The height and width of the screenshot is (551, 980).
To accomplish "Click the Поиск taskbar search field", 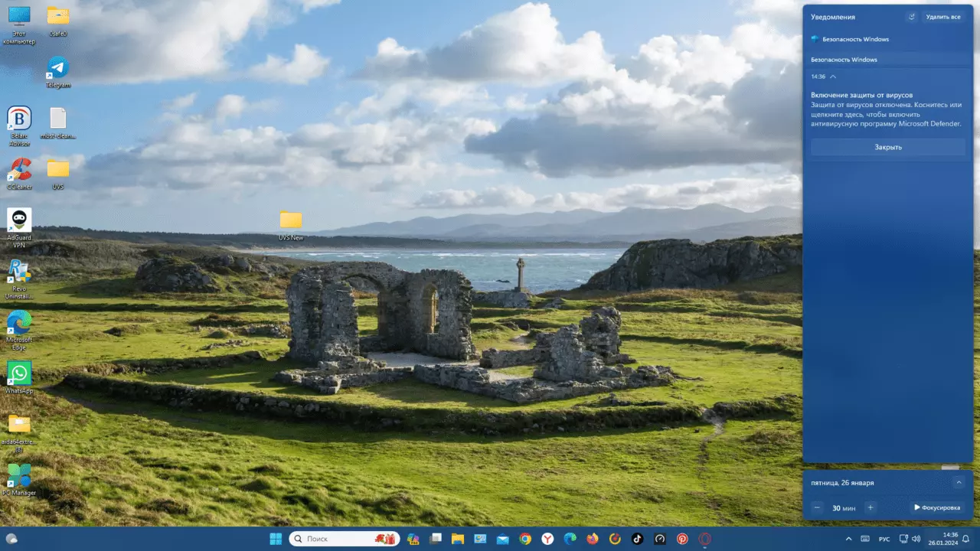I will 345,539.
